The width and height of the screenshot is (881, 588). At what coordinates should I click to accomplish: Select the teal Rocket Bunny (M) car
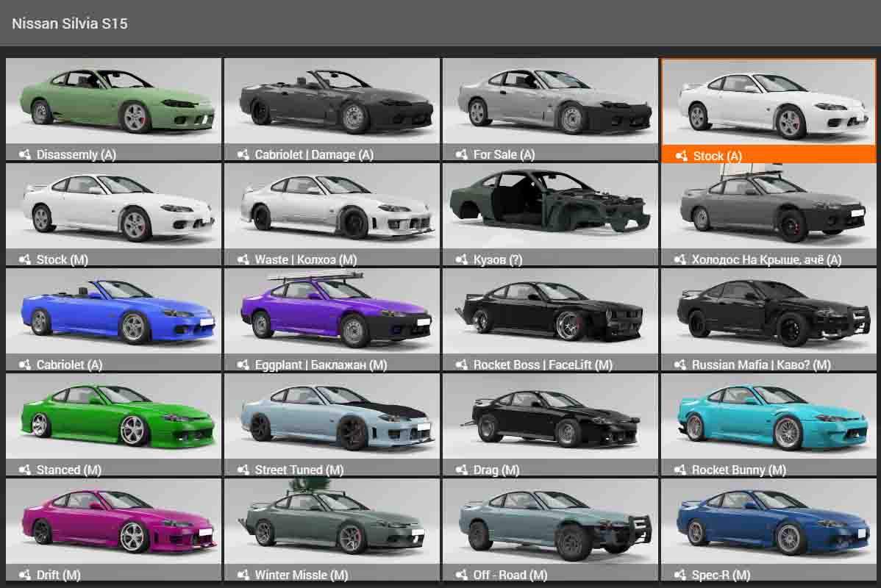click(768, 417)
